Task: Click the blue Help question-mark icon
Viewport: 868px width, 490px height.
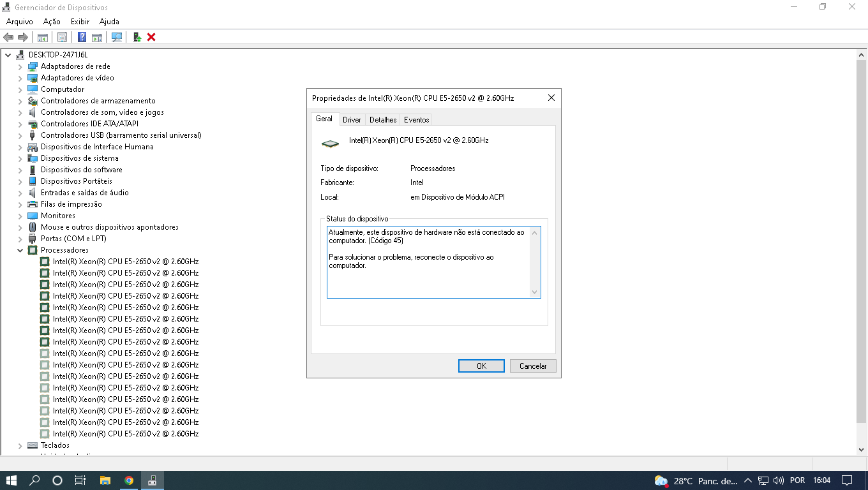Action: 82,37
